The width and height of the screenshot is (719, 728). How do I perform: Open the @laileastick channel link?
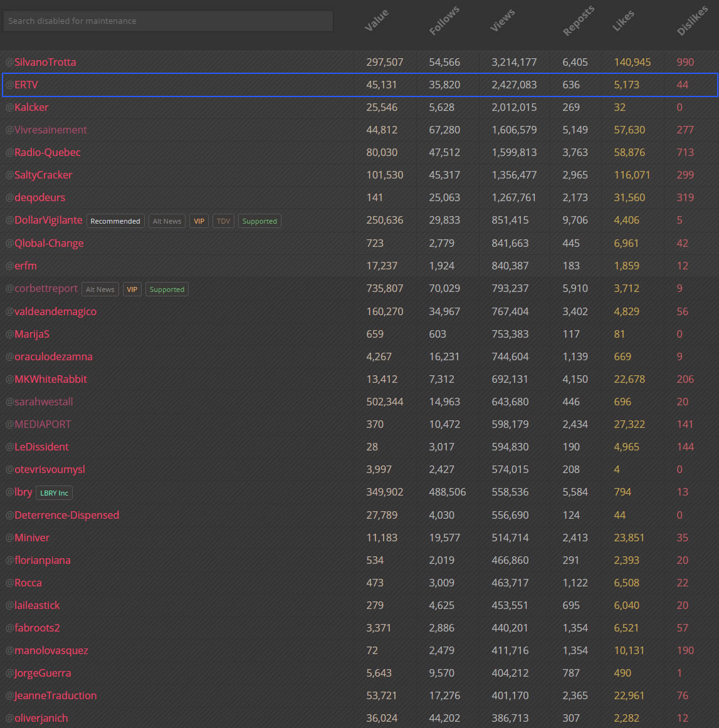(x=33, y=605)
